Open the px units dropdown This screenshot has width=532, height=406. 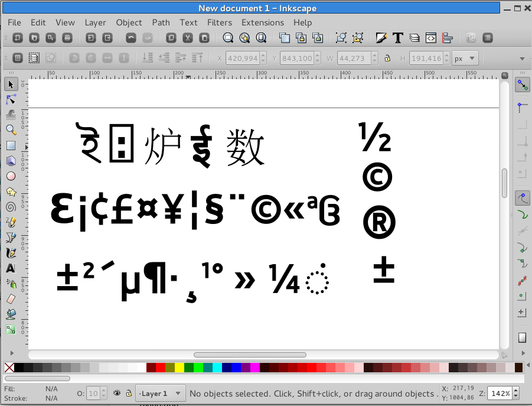(465, 58)
